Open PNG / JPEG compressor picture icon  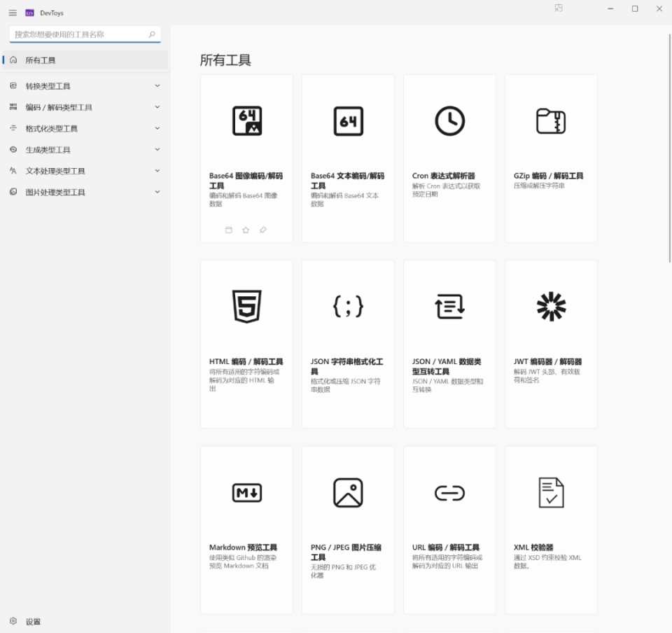[349, 493]
